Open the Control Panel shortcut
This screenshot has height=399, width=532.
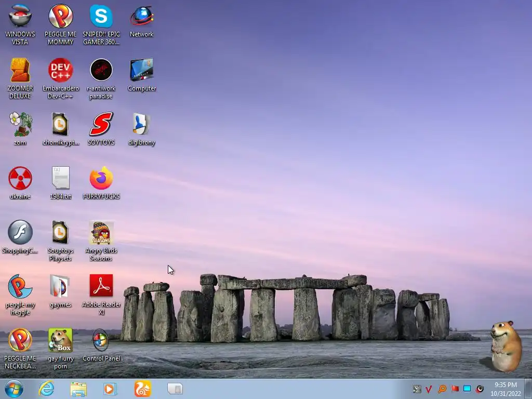click(101, 345)
